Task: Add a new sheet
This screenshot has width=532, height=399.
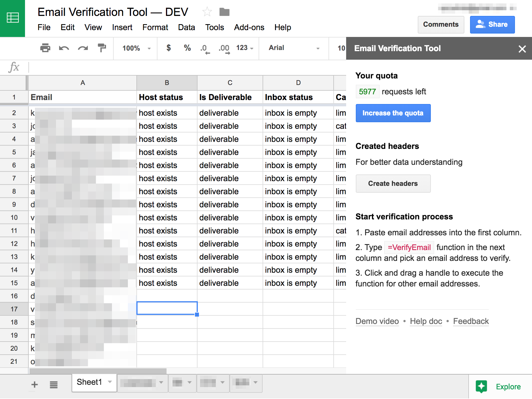Action: click(x=34, y=385)
